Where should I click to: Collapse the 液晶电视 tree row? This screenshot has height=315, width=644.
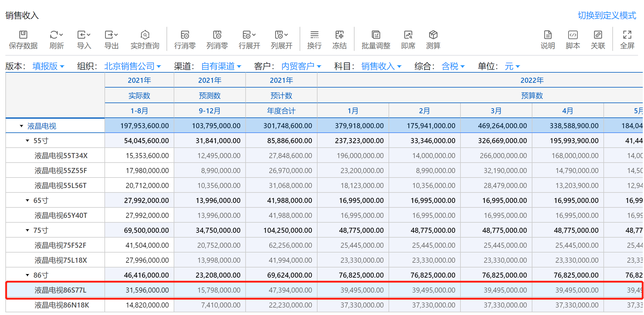click(x=21, y=126)
